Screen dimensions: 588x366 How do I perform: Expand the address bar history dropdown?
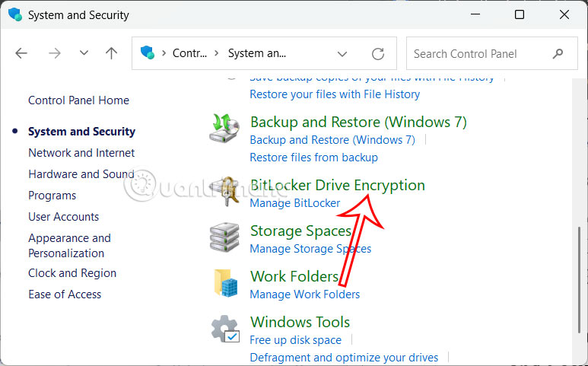click(342, 53)
